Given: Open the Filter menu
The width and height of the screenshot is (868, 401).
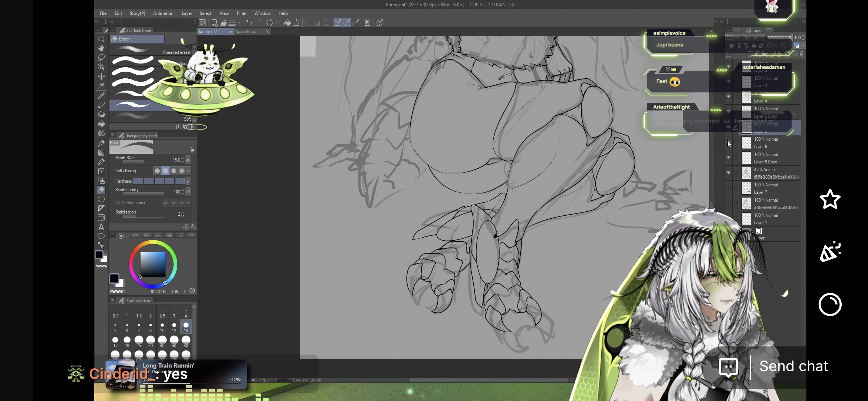Looking at the screenshot, I should [x=241, y=13].
